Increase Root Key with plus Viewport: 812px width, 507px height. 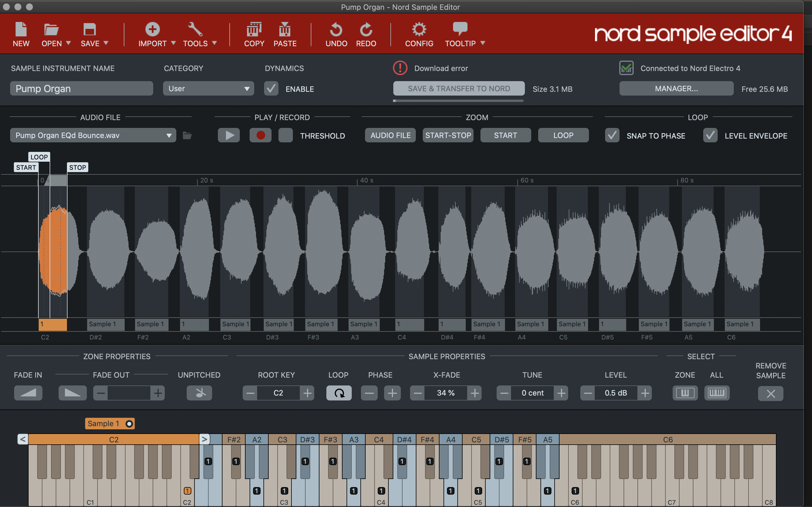(307, 393)
